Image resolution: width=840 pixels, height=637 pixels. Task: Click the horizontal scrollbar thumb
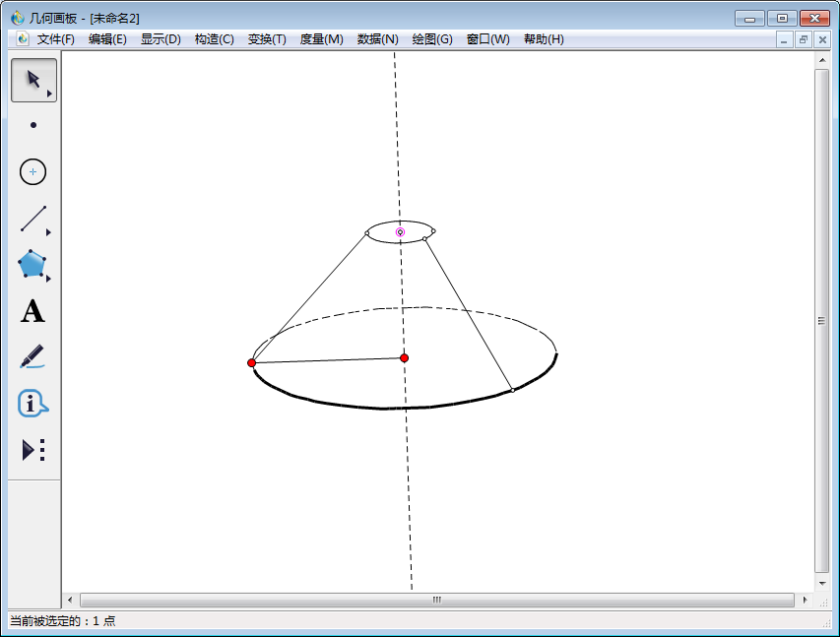pos(436,600)
